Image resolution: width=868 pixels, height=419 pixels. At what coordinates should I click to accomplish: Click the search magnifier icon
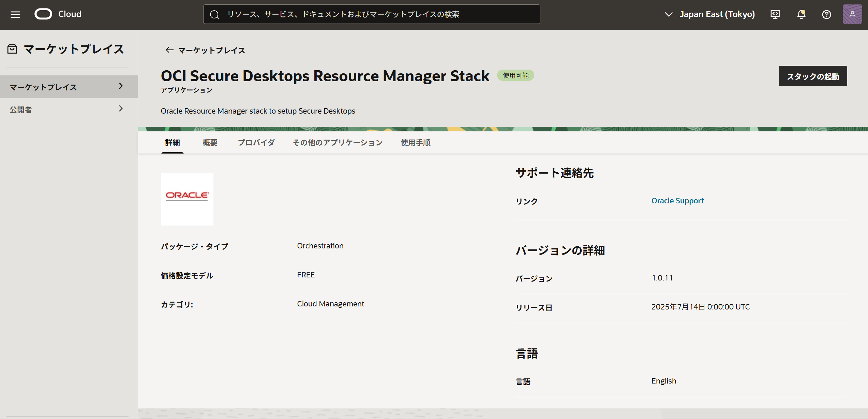214,14
